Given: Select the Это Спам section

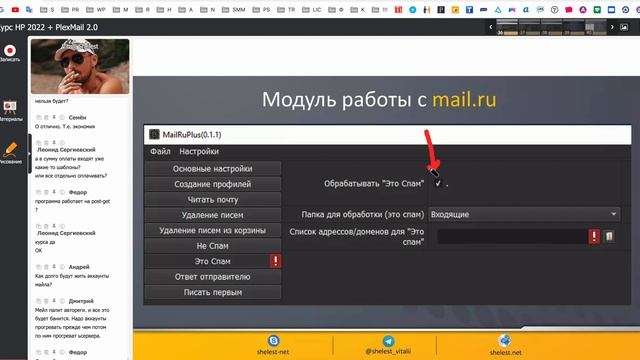Looking at the screenshot, I should coord(213,261).
